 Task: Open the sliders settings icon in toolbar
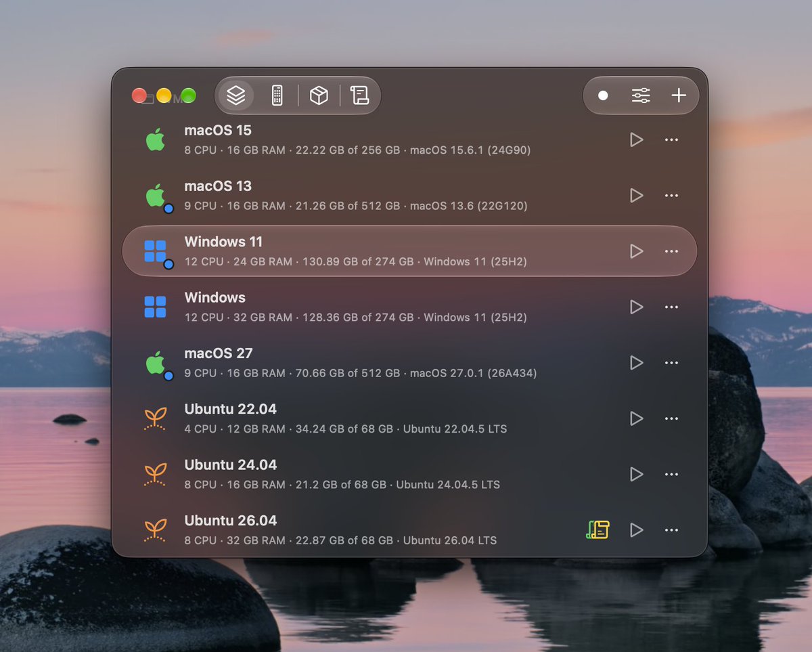[641, 95]
